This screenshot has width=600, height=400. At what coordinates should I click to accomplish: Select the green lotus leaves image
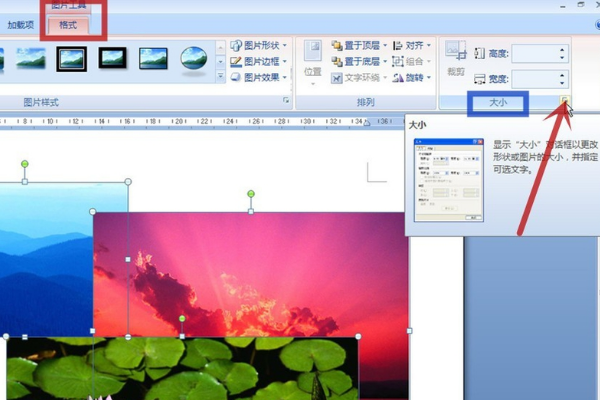(182, 368)
